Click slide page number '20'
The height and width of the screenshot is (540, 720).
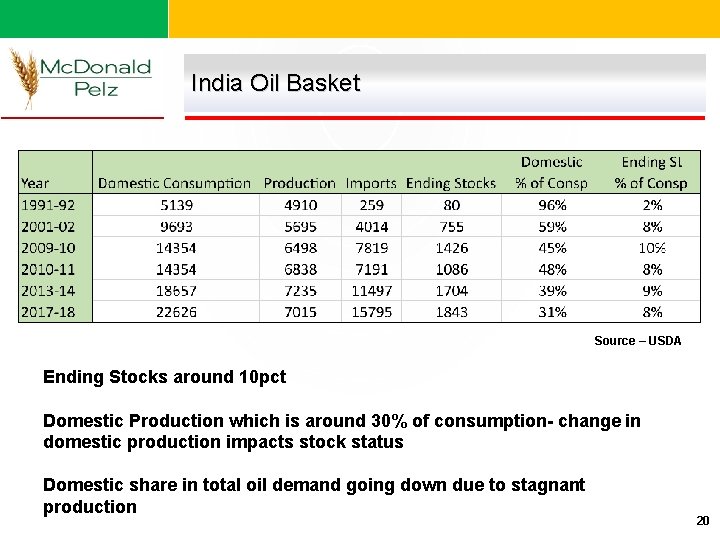pyautogui.click(x=703, y=521)
